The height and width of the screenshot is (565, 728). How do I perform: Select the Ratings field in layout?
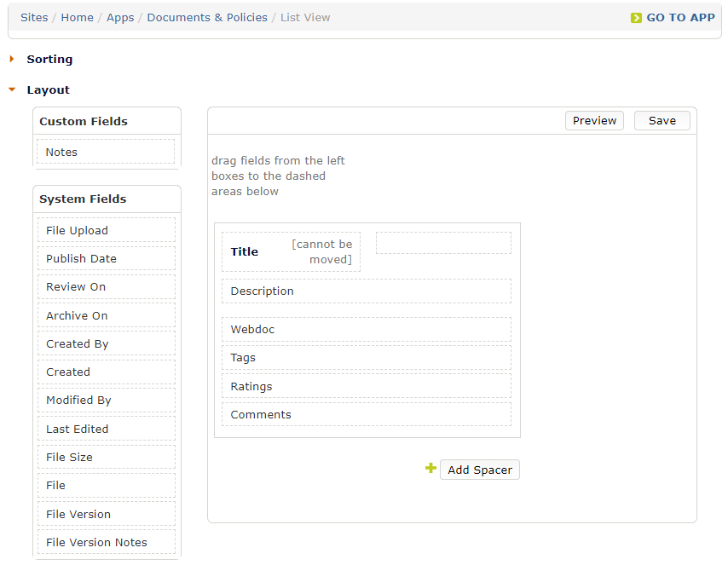pyautogui.click(x=367, y=386)
